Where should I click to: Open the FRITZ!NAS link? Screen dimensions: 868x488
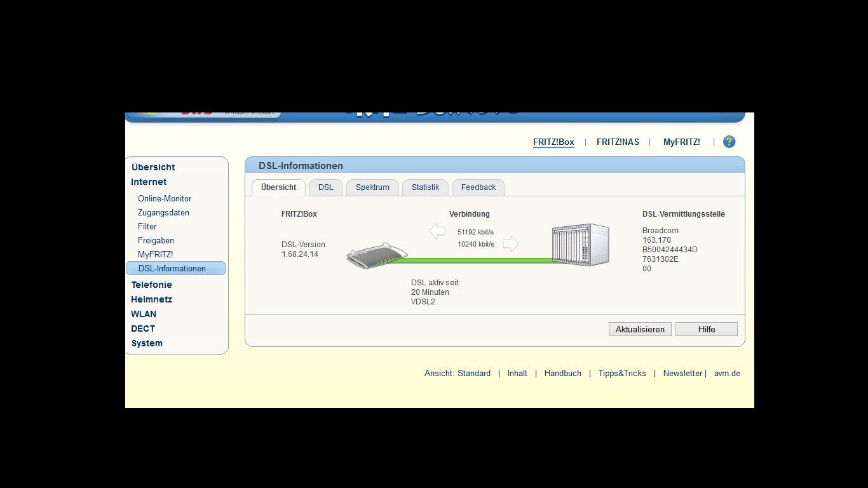click(x=618, y=142)
